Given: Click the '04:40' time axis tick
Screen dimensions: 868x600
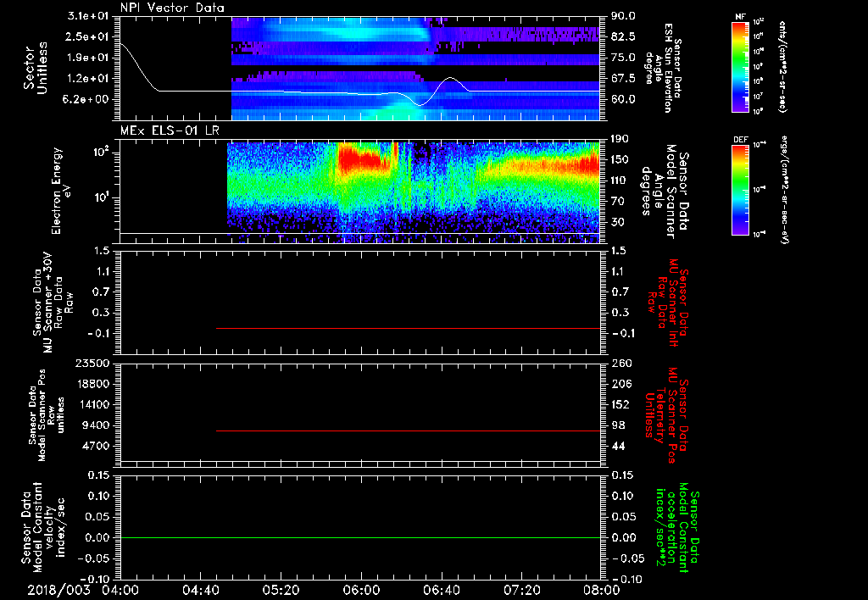Looking at the screenshot, I should tap(200, 590).
